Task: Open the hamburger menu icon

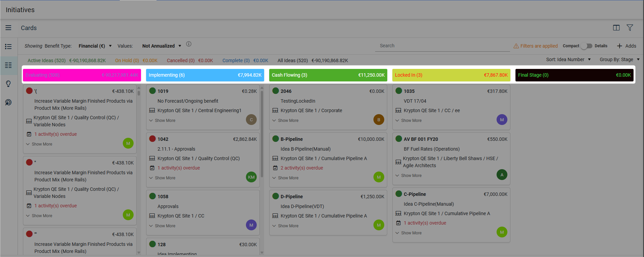Action: point(8,28)
